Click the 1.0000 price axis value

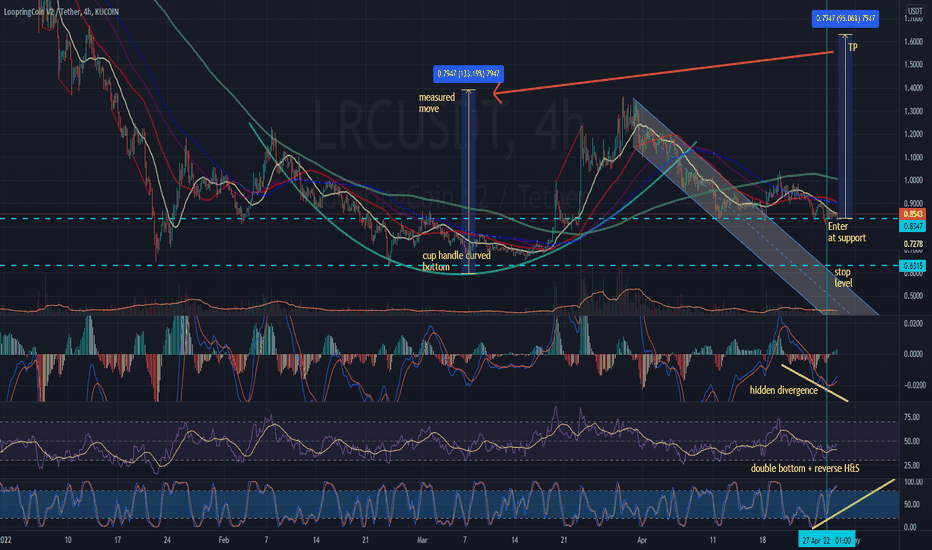(x=914, y=181)
